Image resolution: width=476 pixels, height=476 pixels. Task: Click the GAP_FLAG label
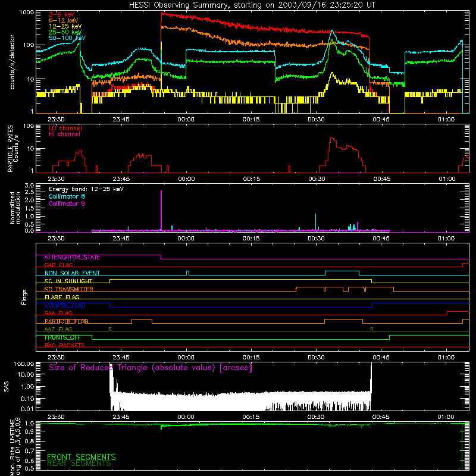(58, 265)
